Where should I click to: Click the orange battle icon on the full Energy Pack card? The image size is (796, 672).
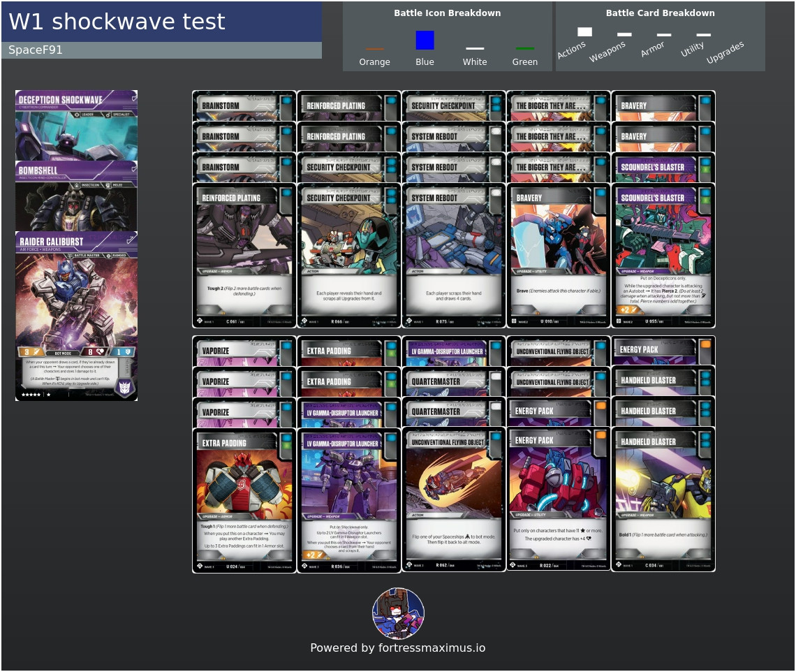click(x=600, y=435)
